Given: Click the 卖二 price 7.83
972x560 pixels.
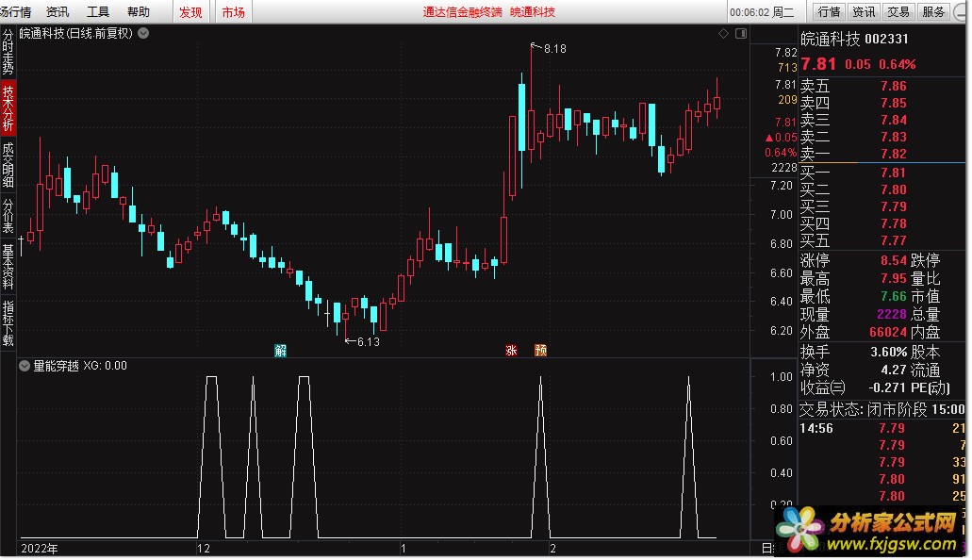Looking at the screenshot, I should [893, 137].
